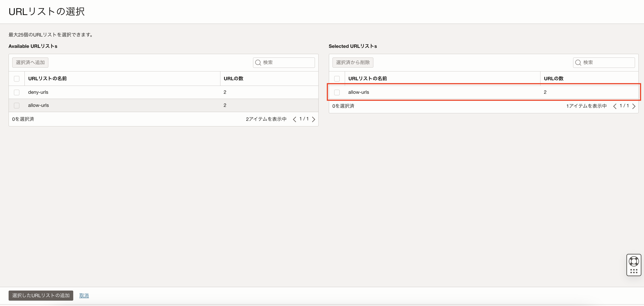
Task: Click the grid dots below help icon
Action: [x=633, y=271]
